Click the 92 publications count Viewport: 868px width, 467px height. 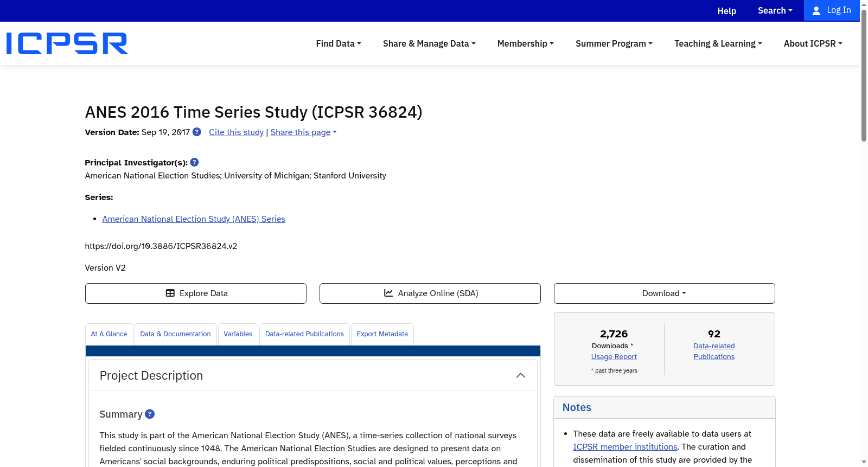click(714, 334)
